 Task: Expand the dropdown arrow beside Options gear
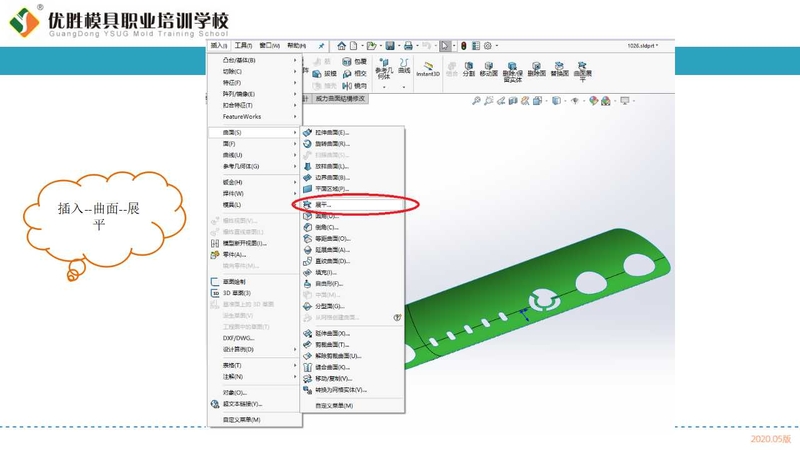point(496,46)
